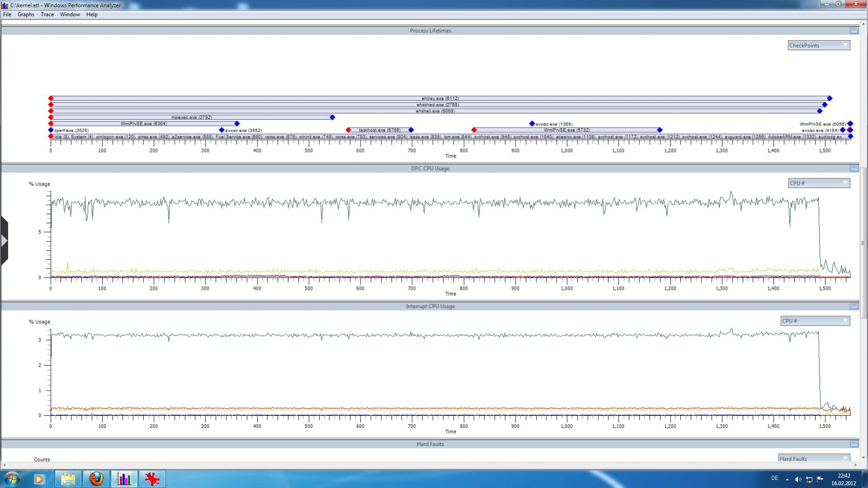Open the CPU # dropdown for DPC CPU Usage
Screen dimensions: 868x488
(819, 183)
